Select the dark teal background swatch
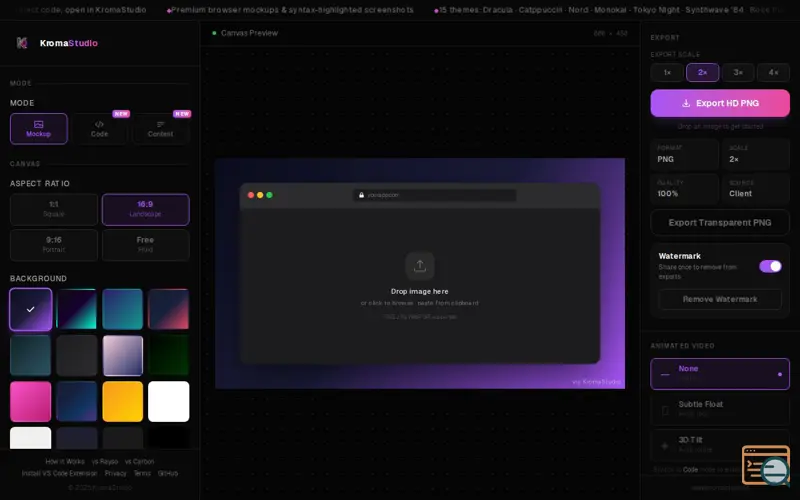The height and width of the screenshot is (500, 800). [31, 355]
